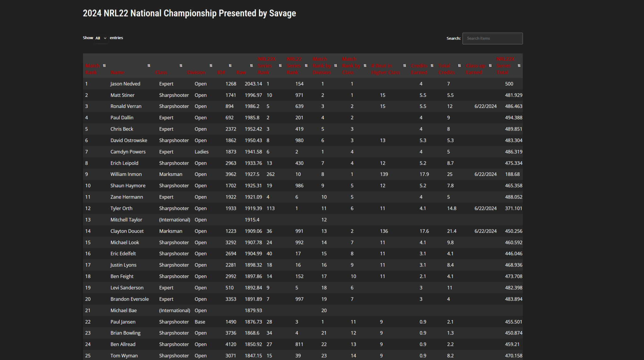Click the sort arrows for Class column
The image size is (644, 360).
(181, 66)
